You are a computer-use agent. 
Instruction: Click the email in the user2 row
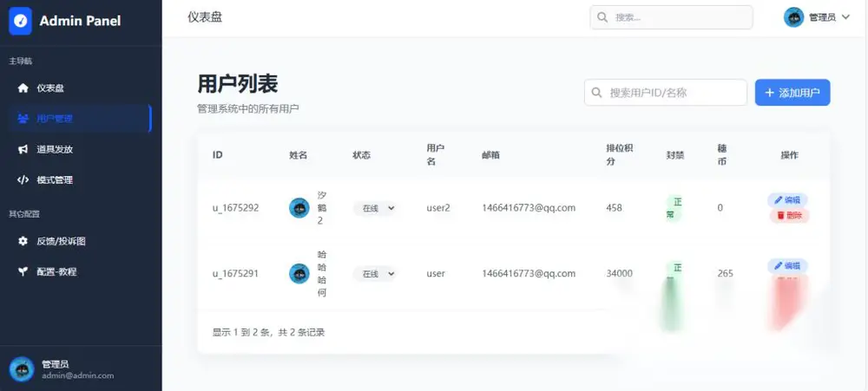529,208
